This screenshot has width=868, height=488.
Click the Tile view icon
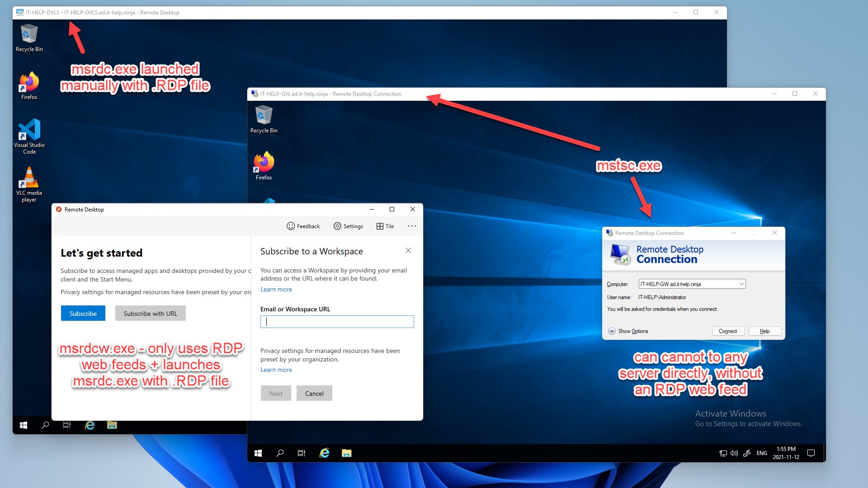click(380, 226)
